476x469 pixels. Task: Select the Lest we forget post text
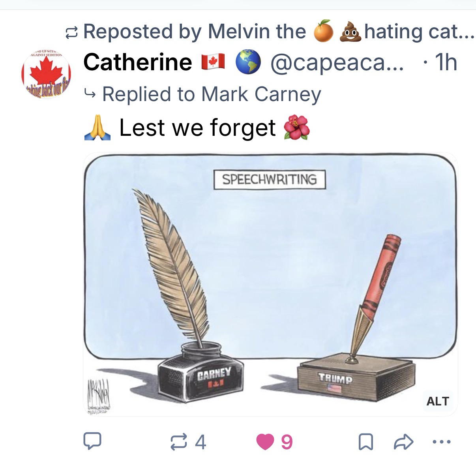coord(197,128)
